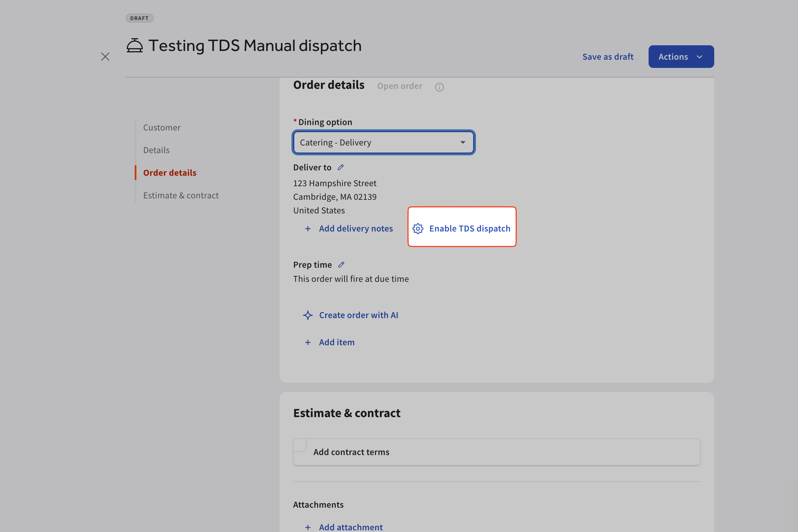This screenshot has width=798, height=532.
Task: Expand the Actions button menu
Action: point(681,57)
